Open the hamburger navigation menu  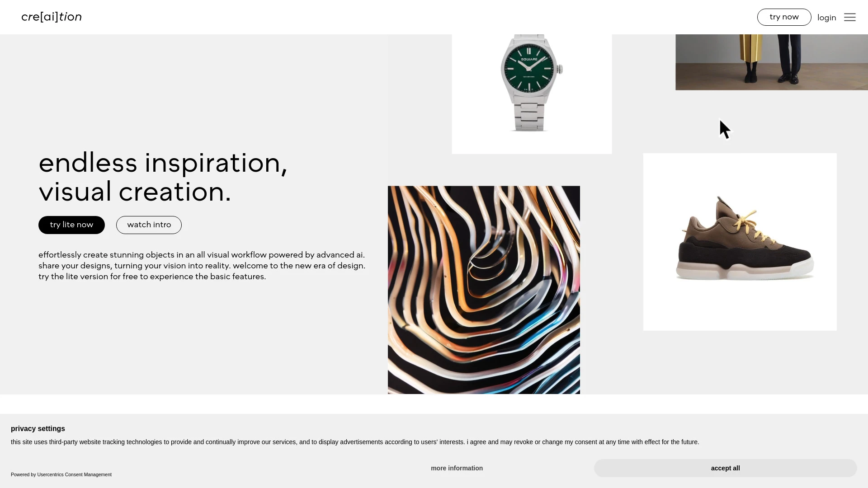849,17
